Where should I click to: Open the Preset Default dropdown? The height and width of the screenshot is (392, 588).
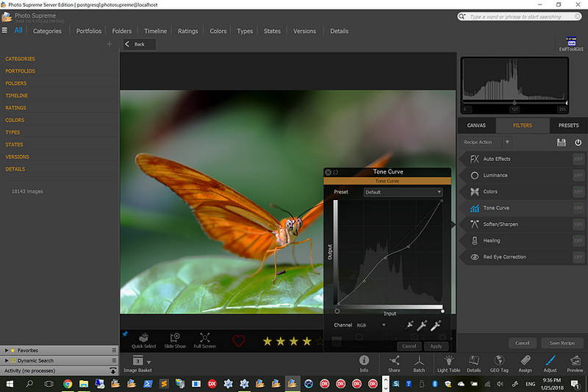(x=403, y=192)
